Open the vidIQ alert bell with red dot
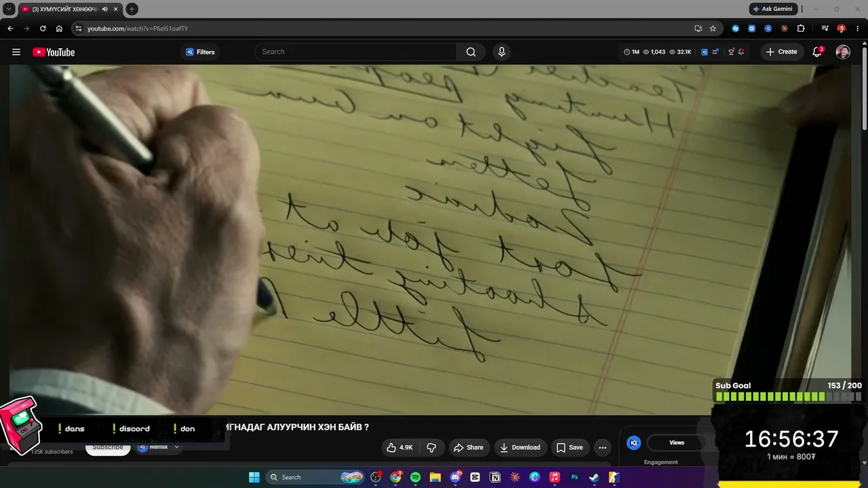This screenshot has width=868, height=488. pyautogui.click(x=741, y=52)
